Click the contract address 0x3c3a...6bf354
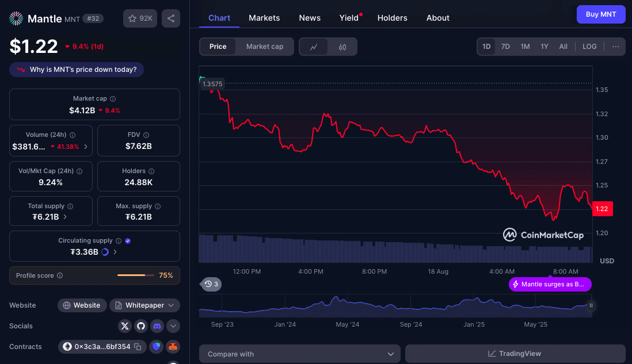Image resolution: width=632 pixels, height=364 pixels. pyautogui.click(x=102, y=347)
